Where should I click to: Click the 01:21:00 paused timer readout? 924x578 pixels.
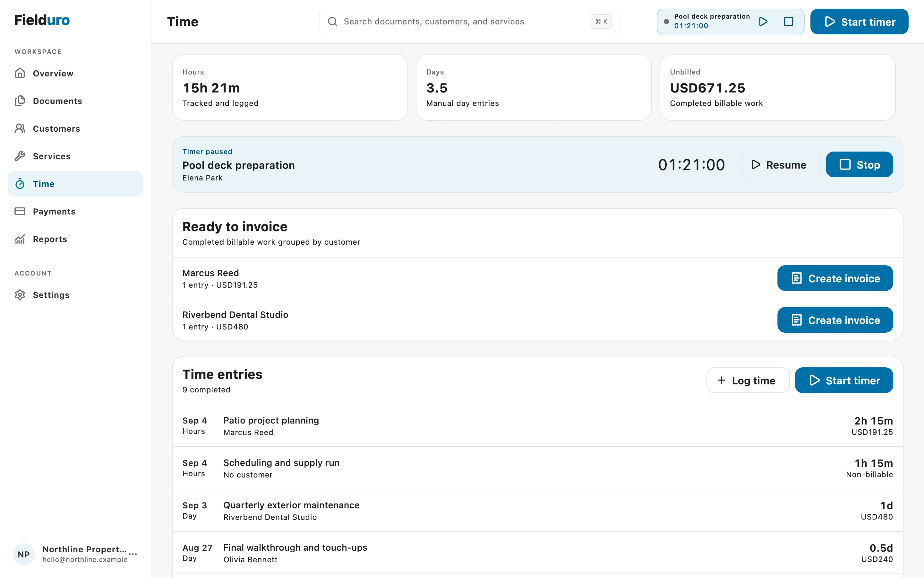[x=691, y=165]
